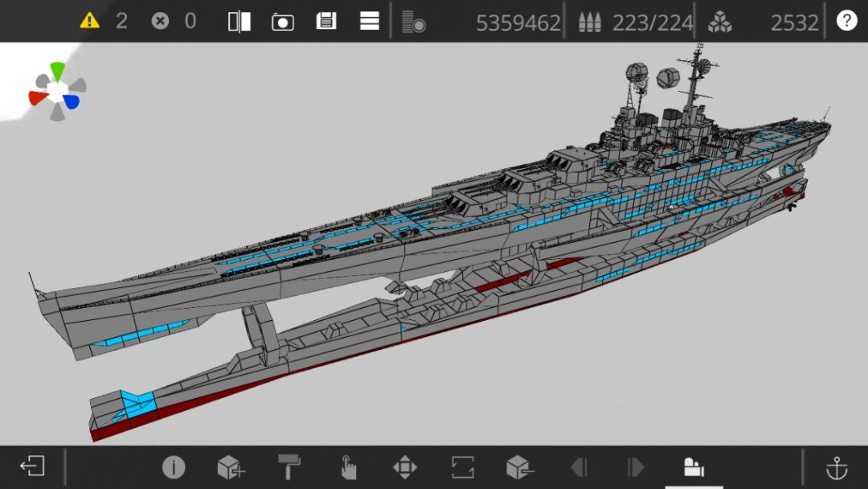Switch to the highlighted building blocks tab
This screenshot has width=868, height=489.
click(694, 466)
